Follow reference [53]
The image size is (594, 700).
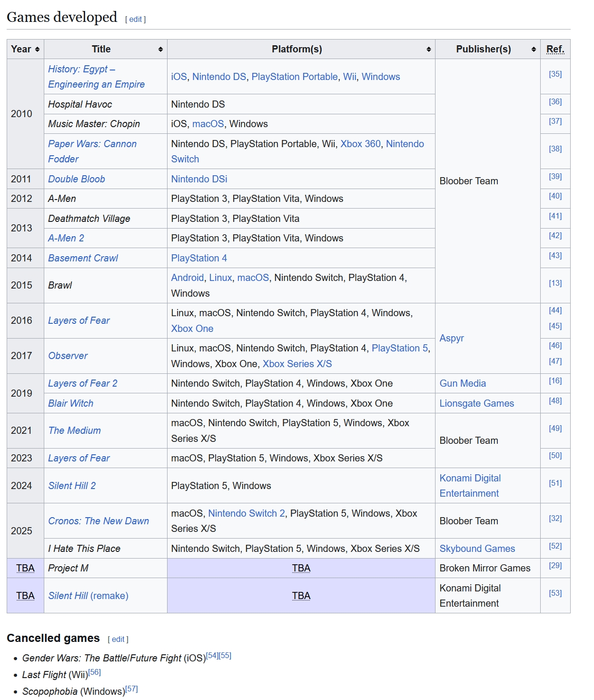[555, 593]
